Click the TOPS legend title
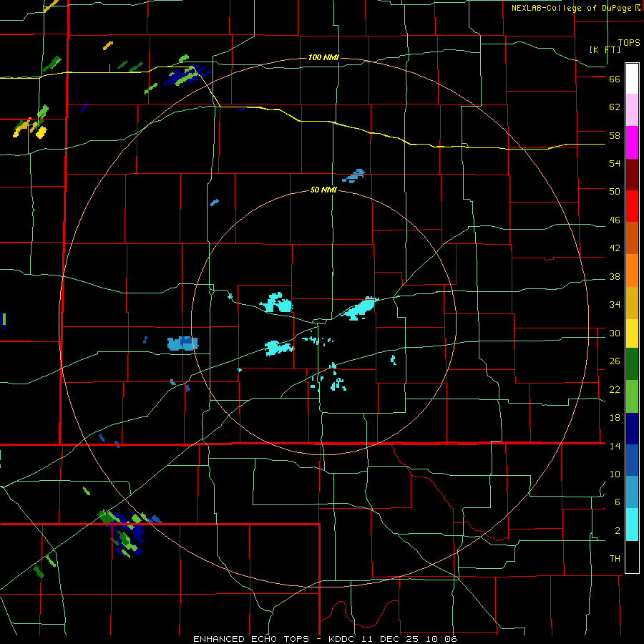 [x=629, y=42]
